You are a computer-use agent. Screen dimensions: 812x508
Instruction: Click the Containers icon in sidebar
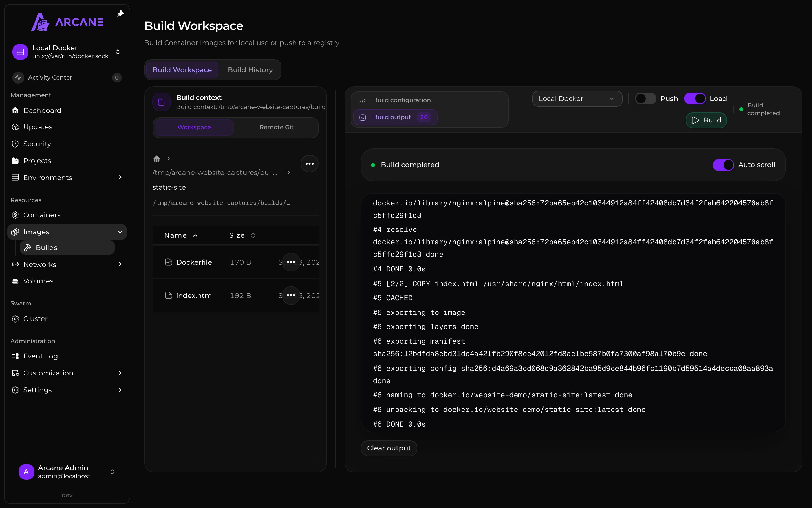pos(15,215)
